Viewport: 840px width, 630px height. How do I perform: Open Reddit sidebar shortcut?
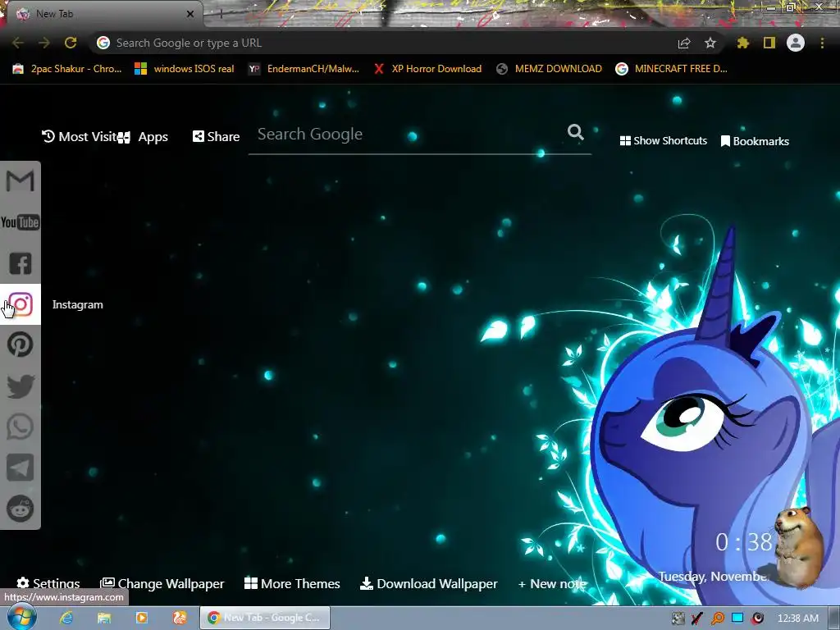(x=21, y=508)
